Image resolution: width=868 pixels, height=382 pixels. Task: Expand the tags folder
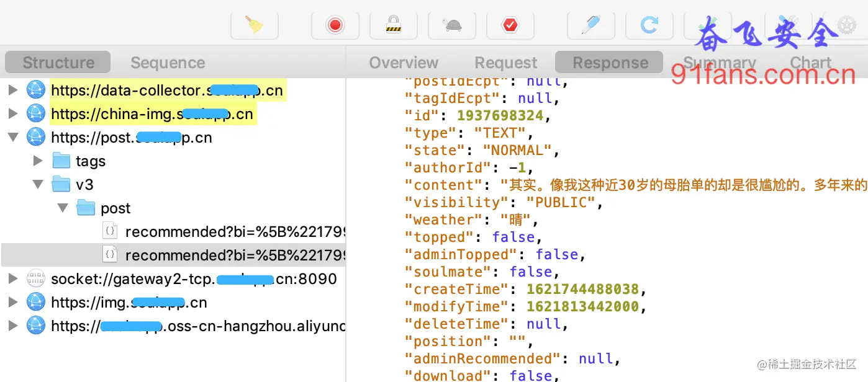38,161
